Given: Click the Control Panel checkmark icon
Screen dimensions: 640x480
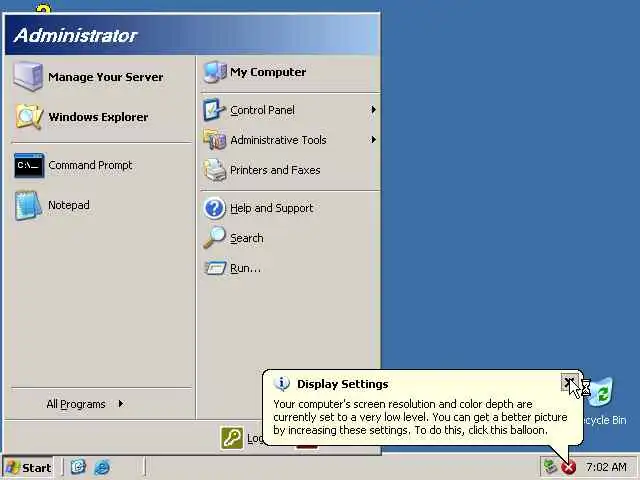Looking at the screenshot, I should [x=214, y=110].
